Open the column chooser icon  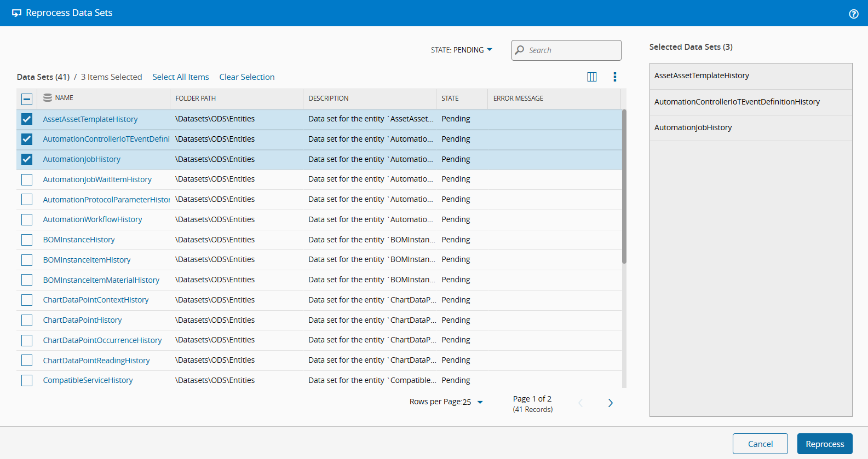pos(591,77)
